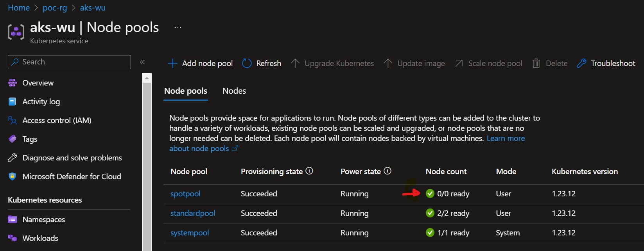Collapse the sidebar with double chevron
644x251 pixels.
pyautogui.click(x=142, y=62)
